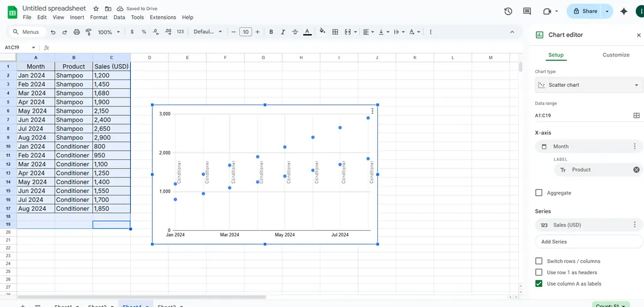Click the borders icon
The image size is (644, 307).
point(335,32)
